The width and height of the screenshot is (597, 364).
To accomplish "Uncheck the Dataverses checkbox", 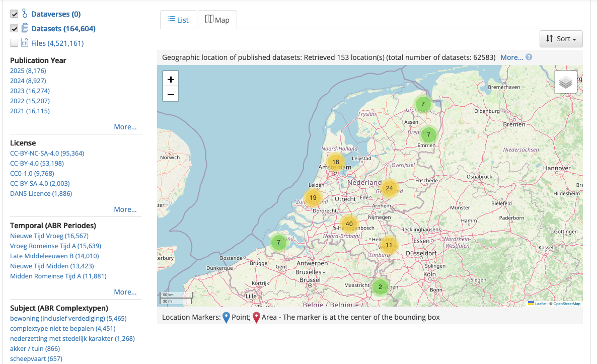I will point(14,14).
